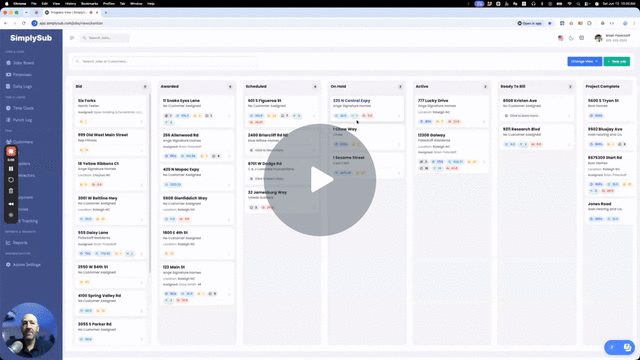
Task: Pause the screen recording
Action: [x=11, y=169]
